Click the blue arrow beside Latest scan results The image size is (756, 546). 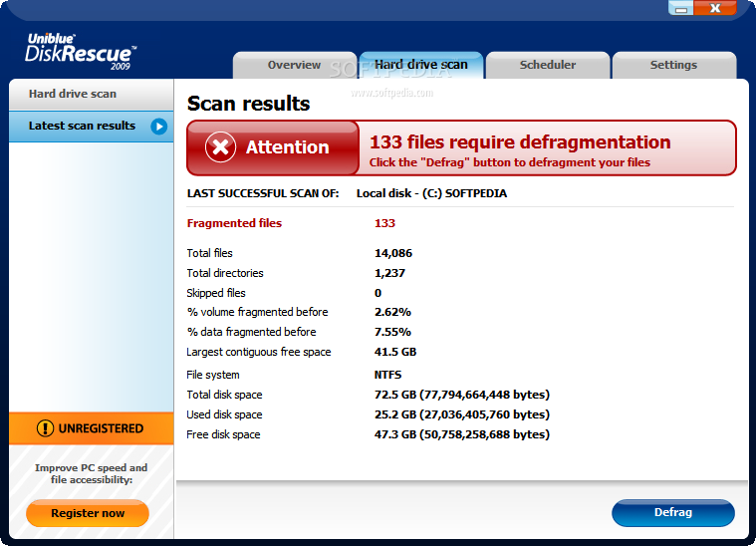tap(158, 127)
